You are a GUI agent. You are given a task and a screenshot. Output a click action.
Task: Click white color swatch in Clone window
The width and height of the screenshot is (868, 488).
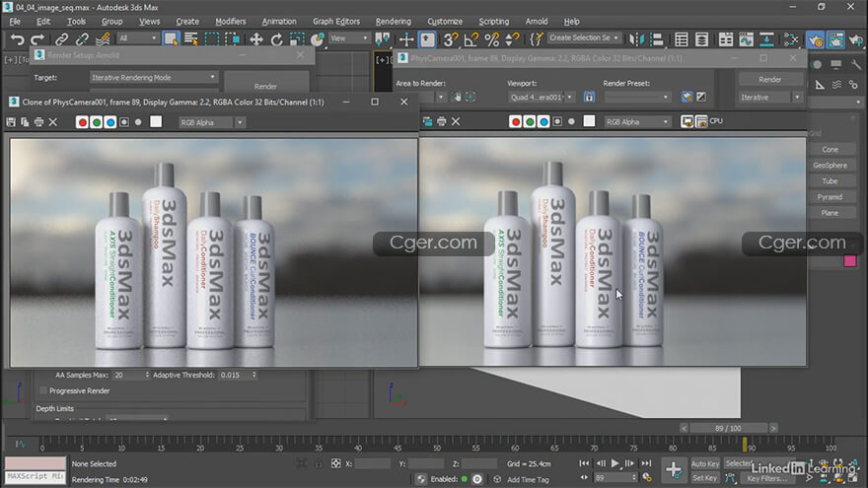coord(156,122)
